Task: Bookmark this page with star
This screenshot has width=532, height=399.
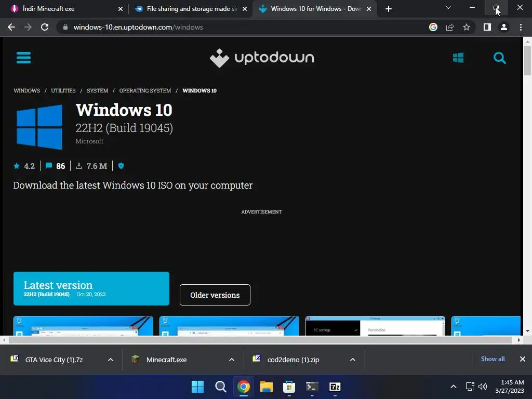Action: (467, 27)
